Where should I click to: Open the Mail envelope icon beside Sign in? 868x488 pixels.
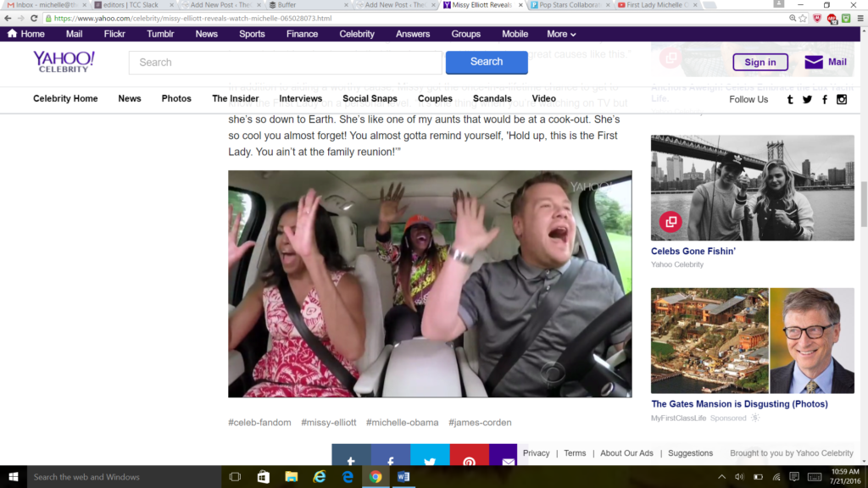pos(814,62)
